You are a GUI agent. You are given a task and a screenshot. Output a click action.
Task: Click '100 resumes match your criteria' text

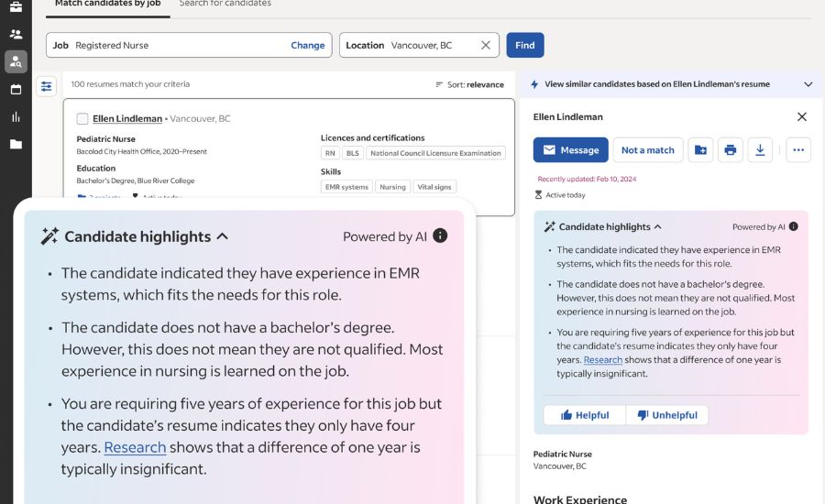click(x=130, y=84)
